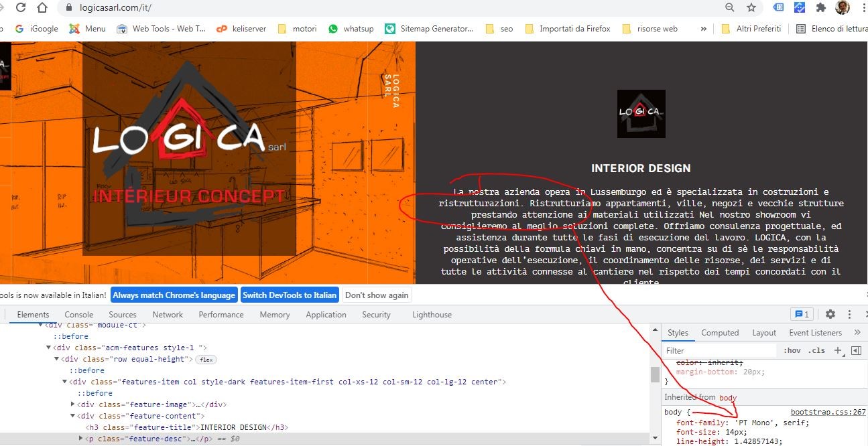
Task: Open the Importati da Firefox folder
Action: pyautogui.click(x=568, y=29)
